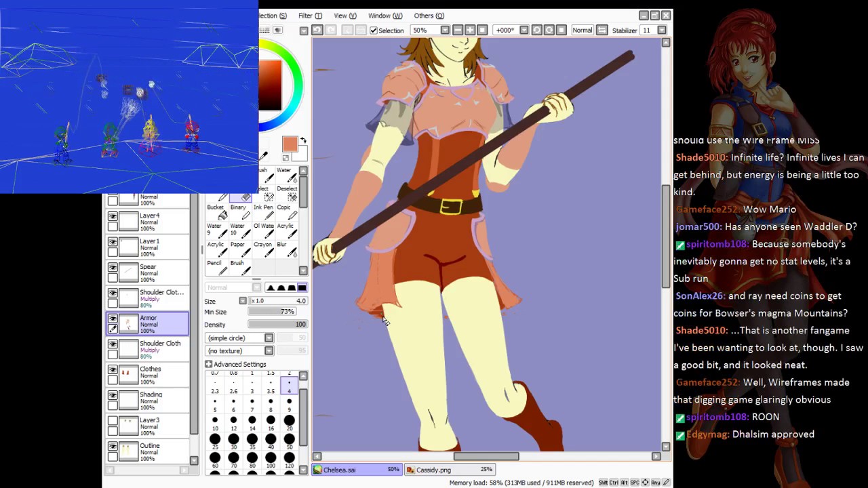
Task: Select the Crayon tool
Action: 263,249
